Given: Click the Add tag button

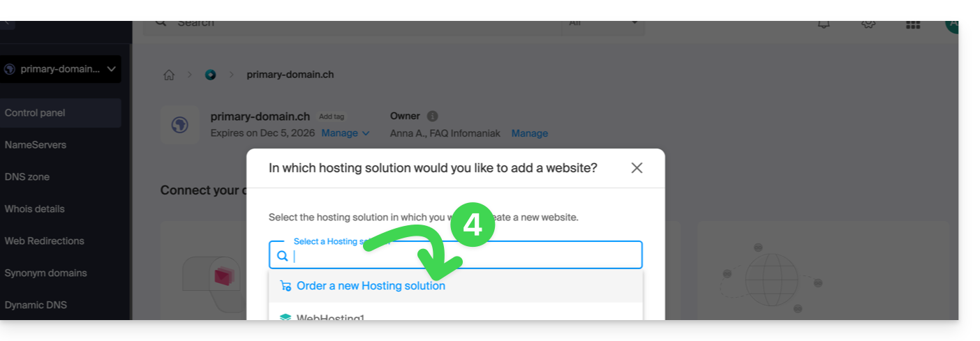Looking at the screenshot, I should (x=332, y=116).
